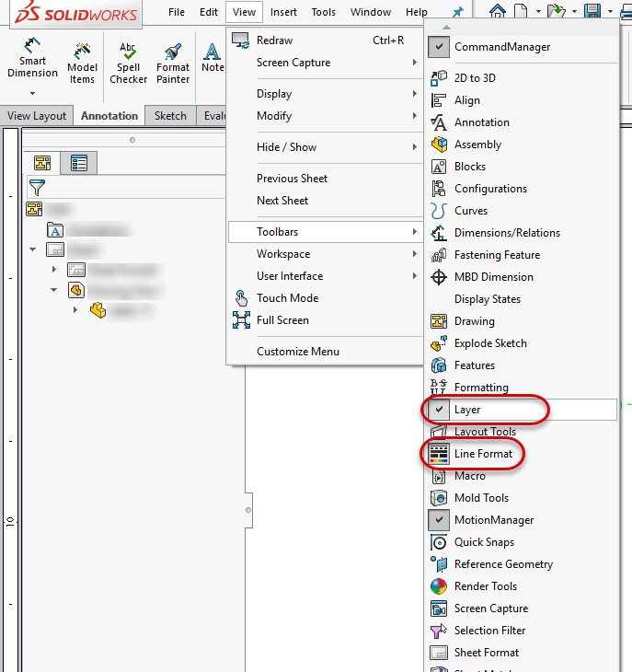632x672 pixels.
Task: Open the Hide / Show submenu
Action: (x=326, y=147)
